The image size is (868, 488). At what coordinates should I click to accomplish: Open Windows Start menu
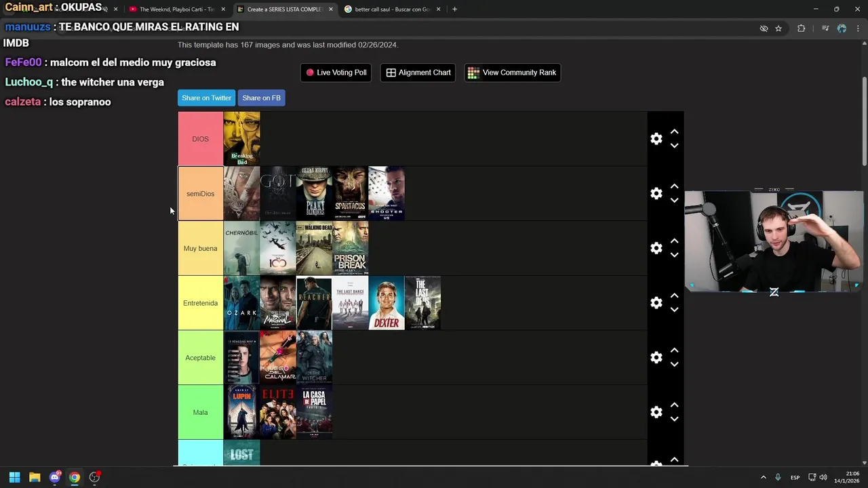(14, 477)
